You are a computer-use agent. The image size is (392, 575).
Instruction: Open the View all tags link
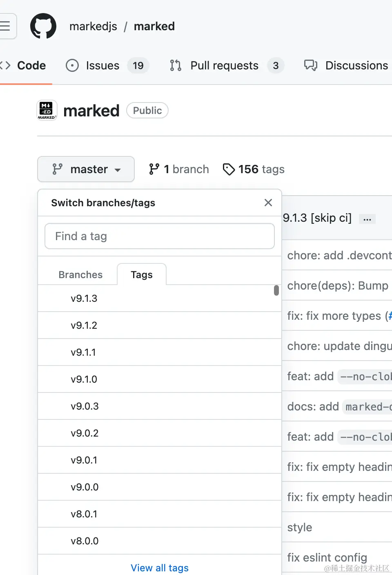160,568
